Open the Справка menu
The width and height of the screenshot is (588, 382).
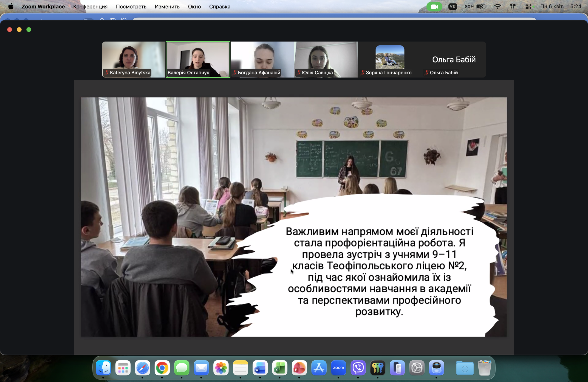tap(219, 7)
